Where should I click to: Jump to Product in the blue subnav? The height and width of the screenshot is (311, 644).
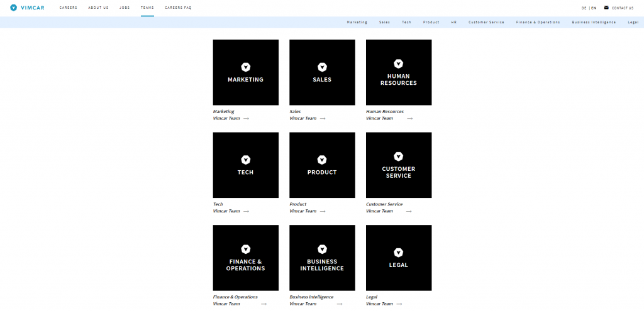[x=431, y=22]
